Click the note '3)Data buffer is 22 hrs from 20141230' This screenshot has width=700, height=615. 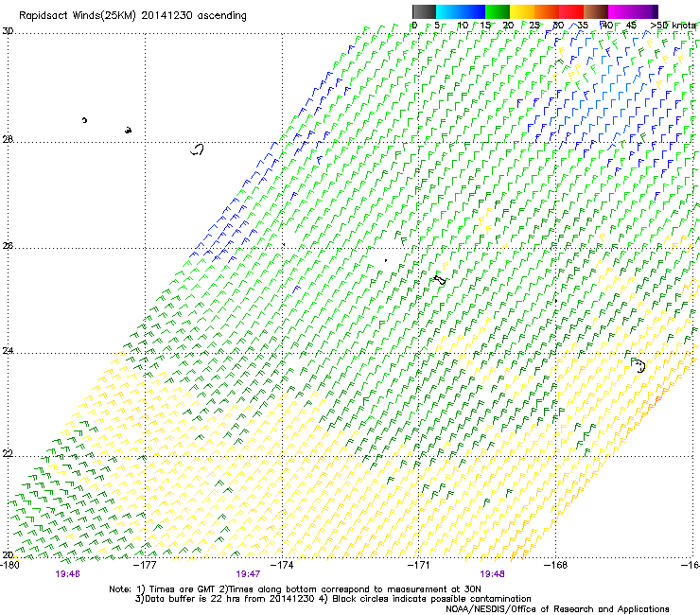tap(225, 599)
